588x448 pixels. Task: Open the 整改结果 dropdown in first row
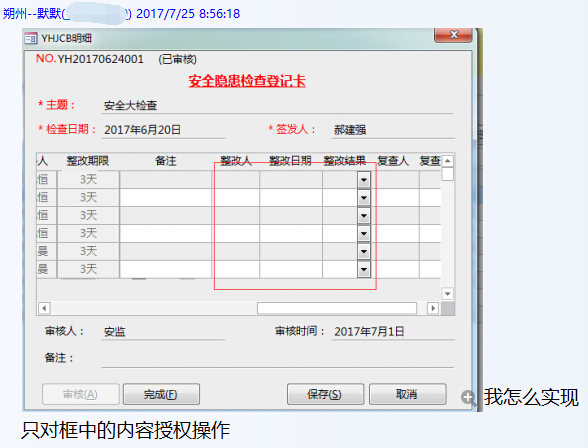364,180
